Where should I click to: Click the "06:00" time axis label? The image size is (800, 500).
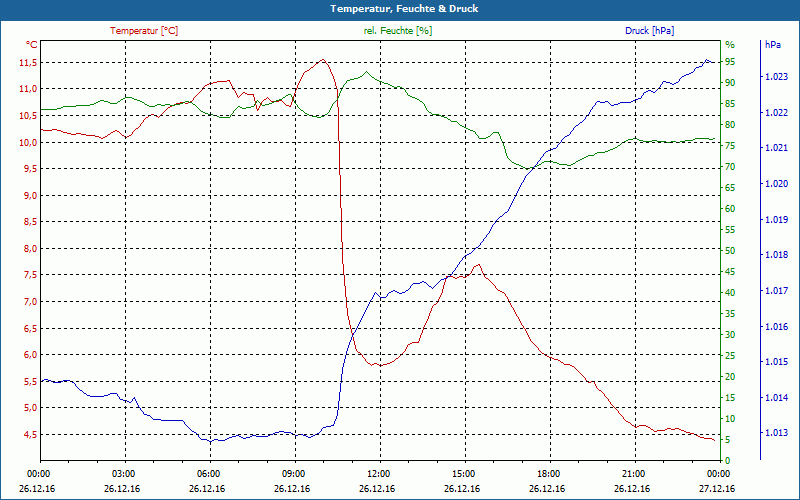pyautogui.click(x=209, y=473)
